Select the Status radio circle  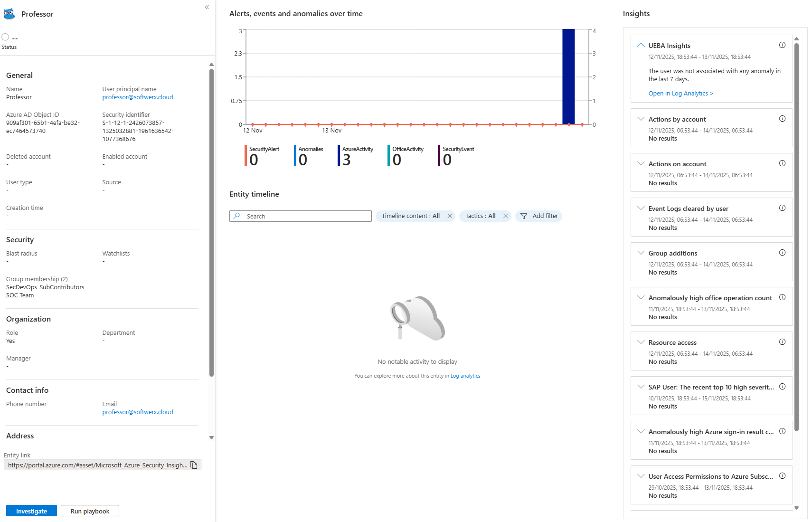pos(5,37)
